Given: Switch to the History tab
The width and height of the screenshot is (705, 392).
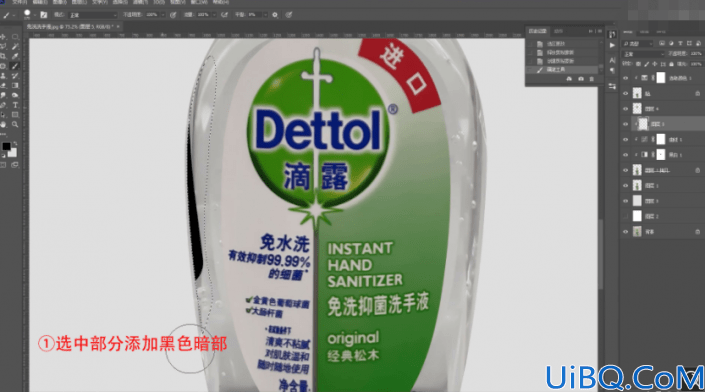Looking at the screenshot, I should pos(537,31).
